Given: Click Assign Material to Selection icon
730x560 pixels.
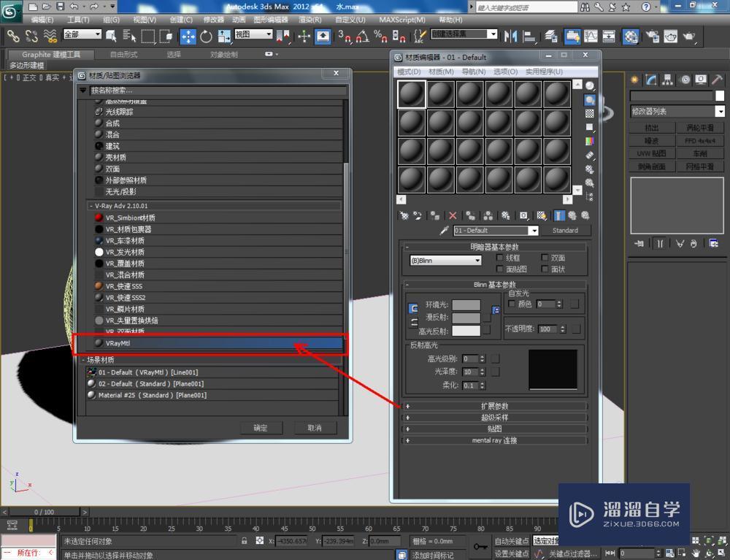Looking at the screenshot, I should (x=435, y=215).
